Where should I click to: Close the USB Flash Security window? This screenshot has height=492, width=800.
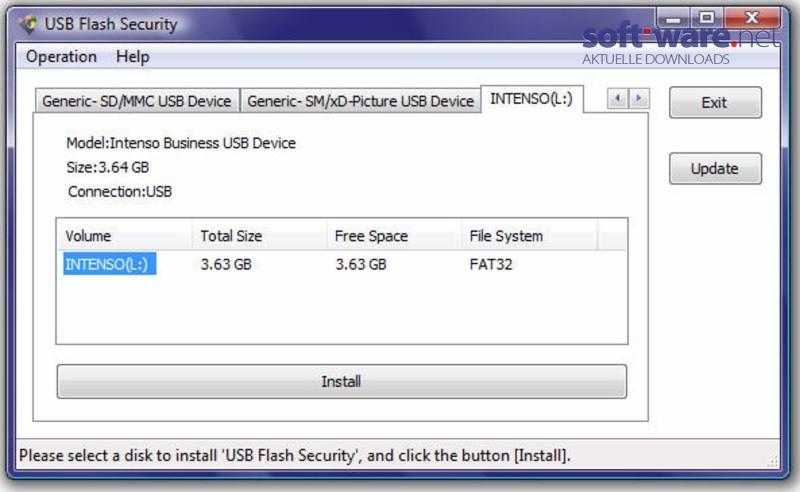(x=752, y=19)
